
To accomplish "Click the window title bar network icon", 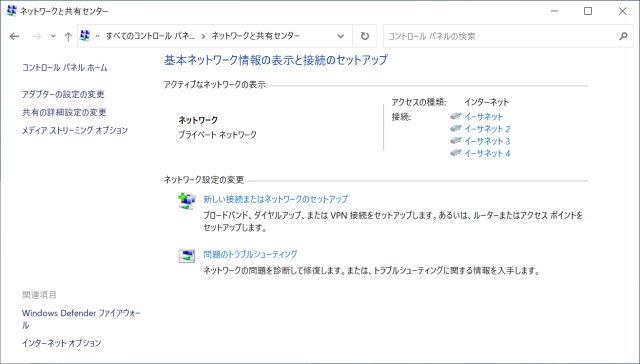I will tap(11, 11).
